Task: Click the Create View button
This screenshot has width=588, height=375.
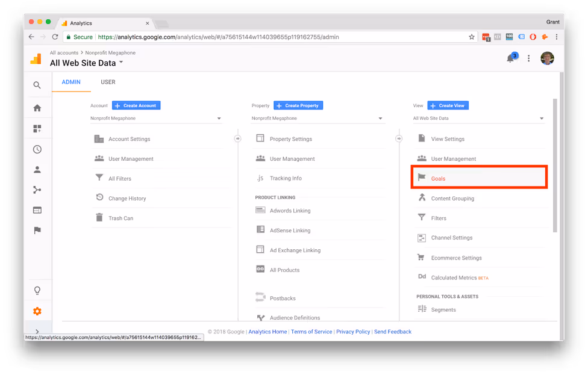Action: point(448,106)
